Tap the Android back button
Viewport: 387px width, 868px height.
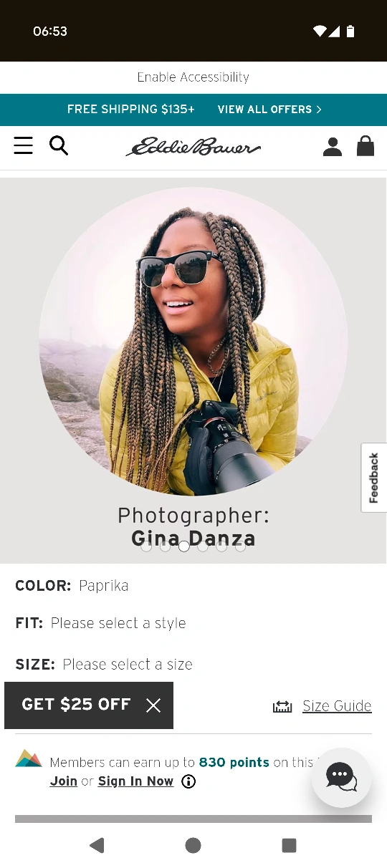click(97, 845)
